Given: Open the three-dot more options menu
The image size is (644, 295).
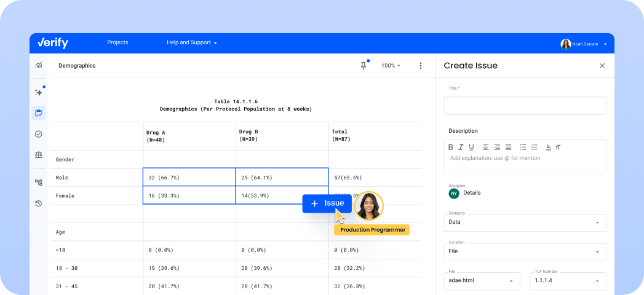Looking at the screenshot, I should (421, 66).
